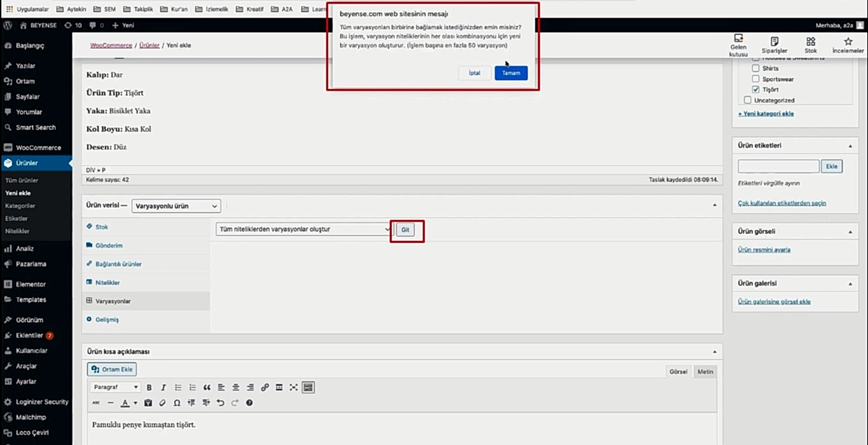Align text right in short description editor
The width and height of the screenshot is (868, 445).
[x=251, y=387]
